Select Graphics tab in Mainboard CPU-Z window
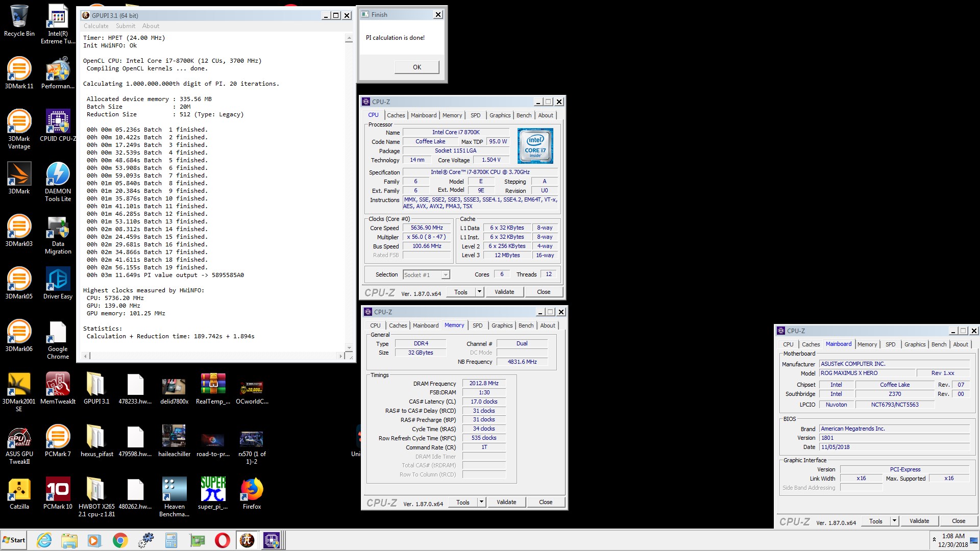Viewport: 980px width, 551px height. (x=915, y=344)
